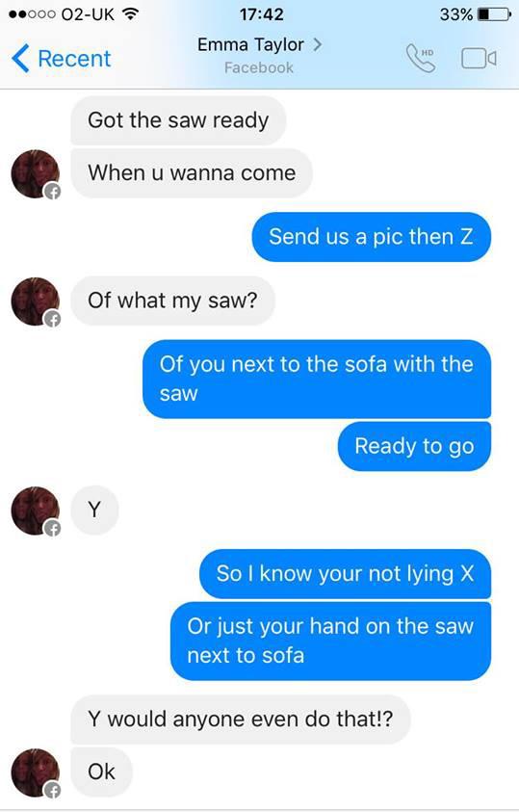Start an HD voice call
The height and width of the screenshot is (812, 519).
(421, 58)
